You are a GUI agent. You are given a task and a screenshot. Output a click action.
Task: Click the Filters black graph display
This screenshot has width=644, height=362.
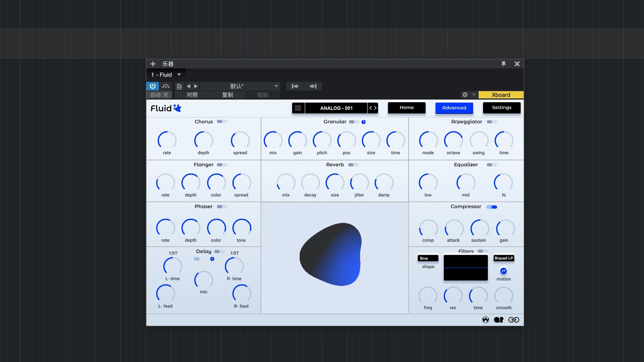[466, 268]
